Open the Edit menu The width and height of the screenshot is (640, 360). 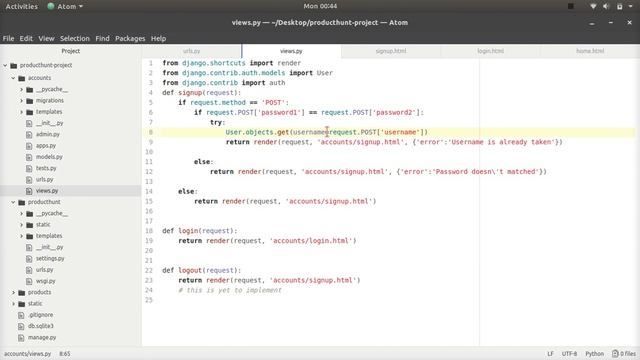pyautogui.click(x=26, y=38)
